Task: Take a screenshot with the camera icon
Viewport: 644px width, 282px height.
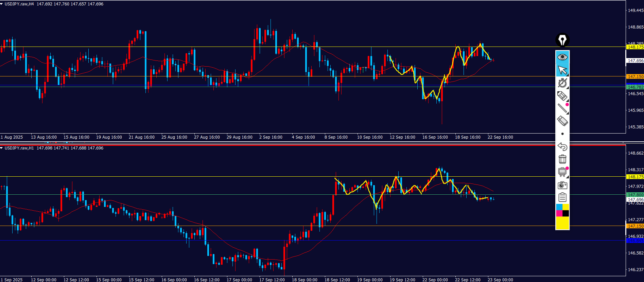Action: (x=562, y=185)
